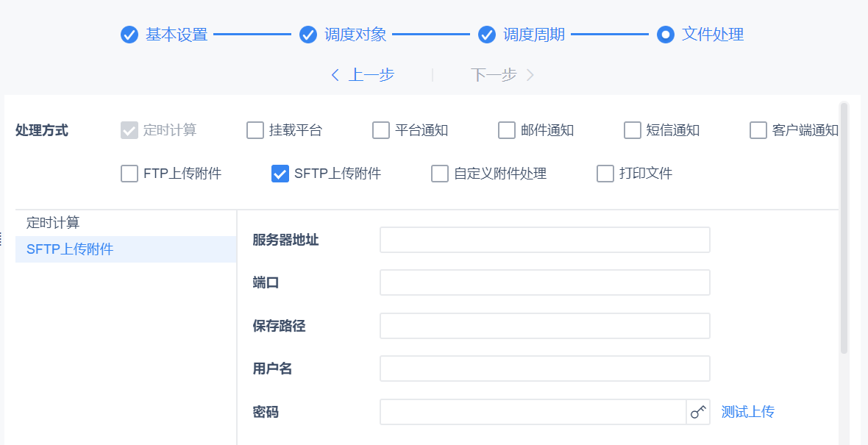
Task: Click into the 端口 input field
Action: coord(544,282)
